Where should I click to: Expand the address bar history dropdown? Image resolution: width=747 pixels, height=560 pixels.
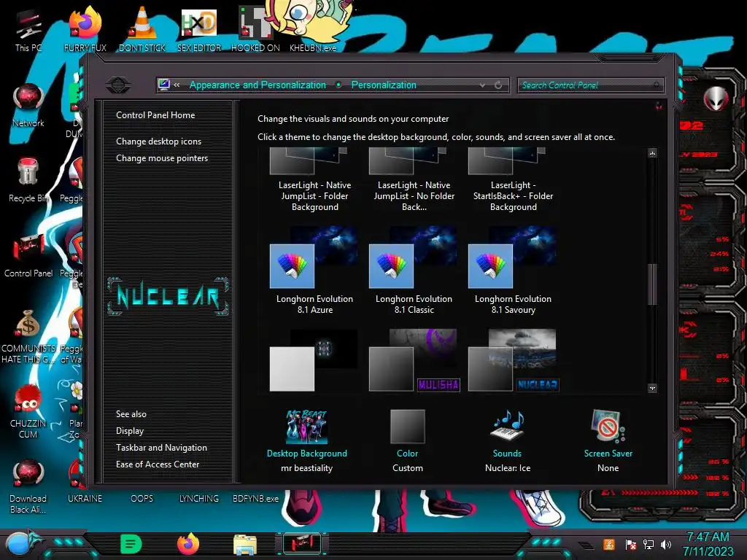click(482, 85)
